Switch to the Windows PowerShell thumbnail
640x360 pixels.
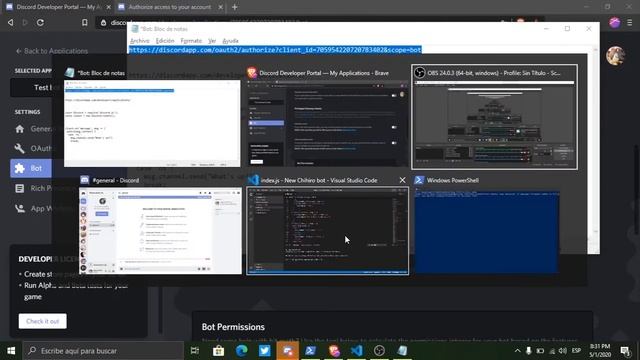click(487, 231)
